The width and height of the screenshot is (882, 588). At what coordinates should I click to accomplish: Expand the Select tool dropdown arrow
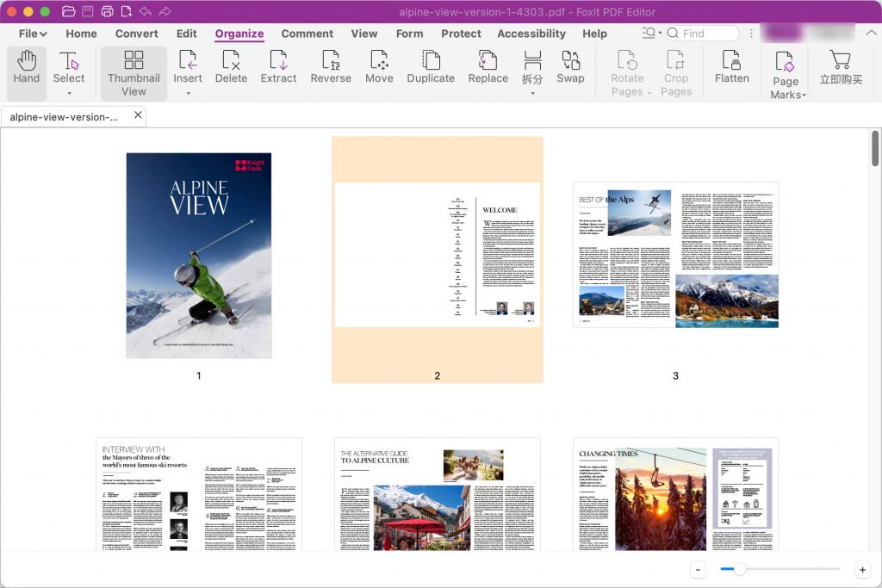69,93
